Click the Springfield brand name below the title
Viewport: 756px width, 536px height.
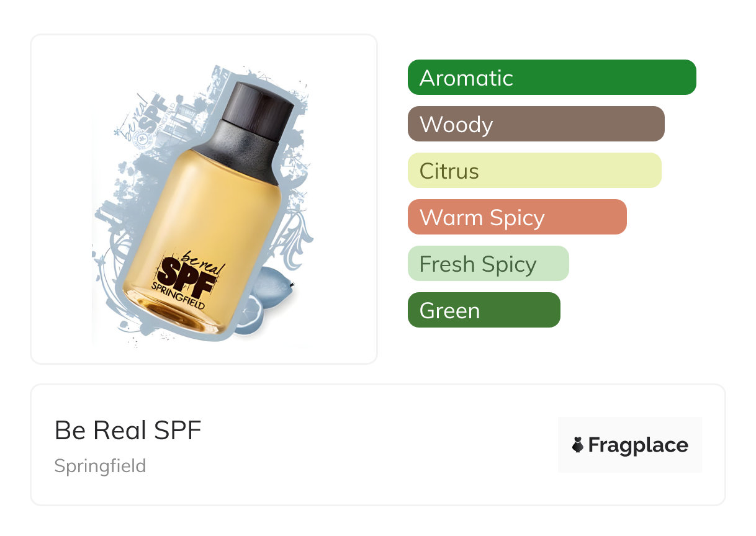[x=100, y=465]
